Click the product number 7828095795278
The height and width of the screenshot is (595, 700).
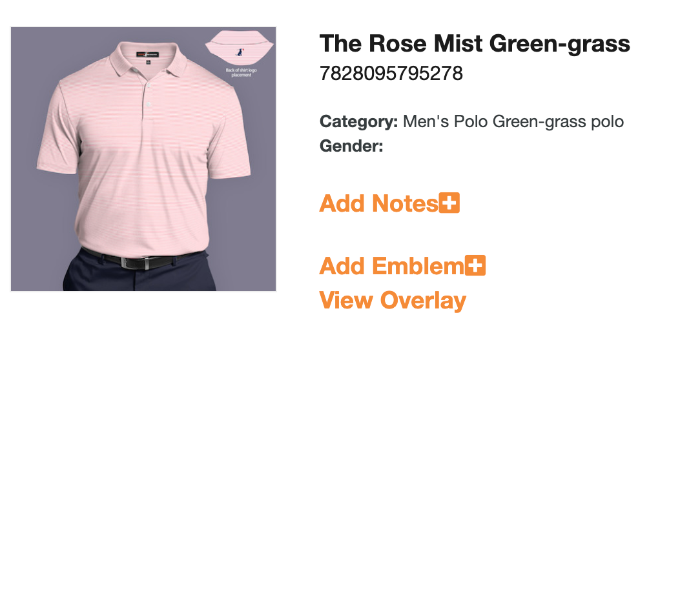(x=391, y=74)
